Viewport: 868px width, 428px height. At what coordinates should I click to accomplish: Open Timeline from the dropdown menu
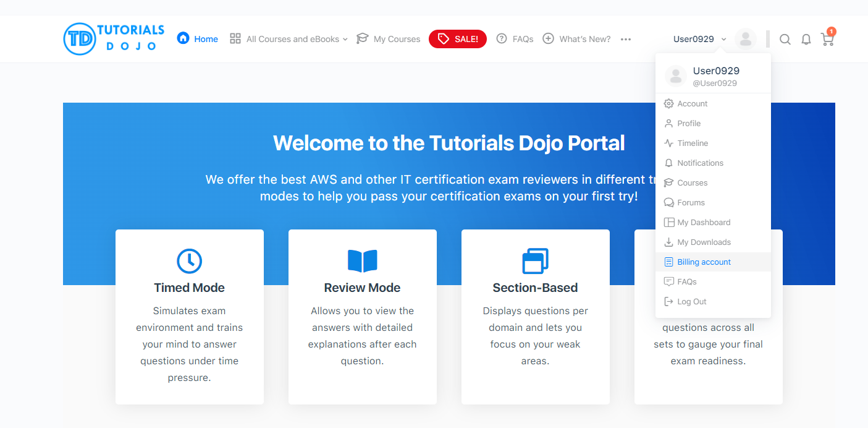pos(692,143)
